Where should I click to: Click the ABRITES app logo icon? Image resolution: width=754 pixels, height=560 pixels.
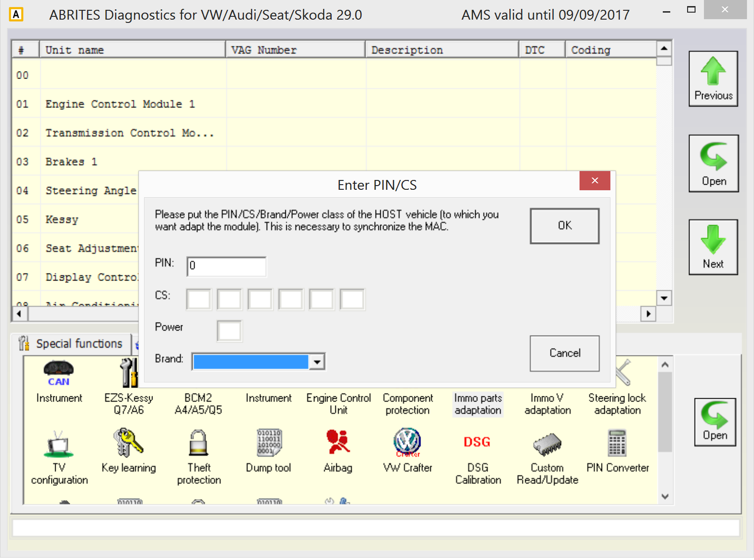(16, 14)
